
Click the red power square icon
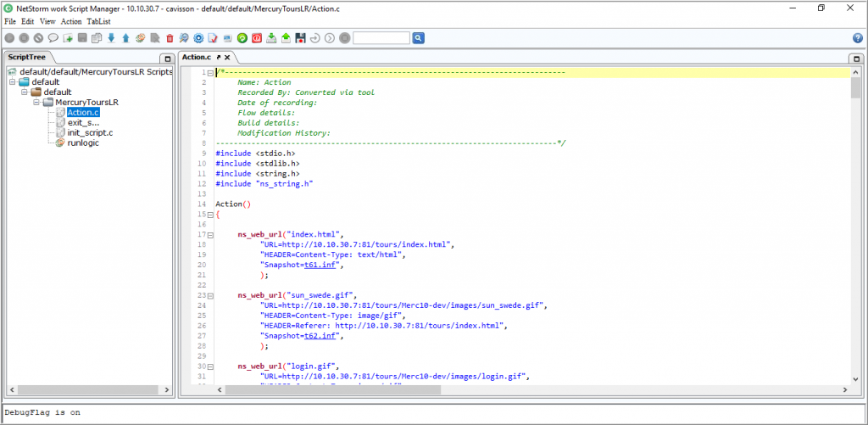257,38
